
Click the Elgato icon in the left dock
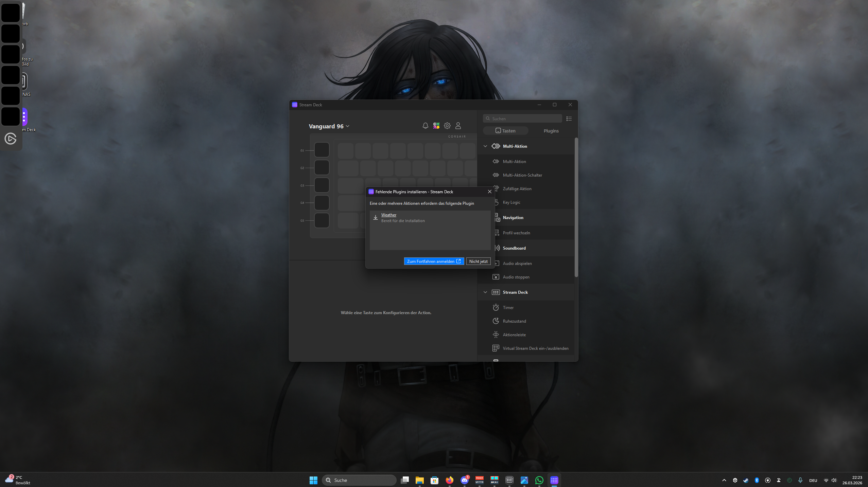tap(11, 139)
